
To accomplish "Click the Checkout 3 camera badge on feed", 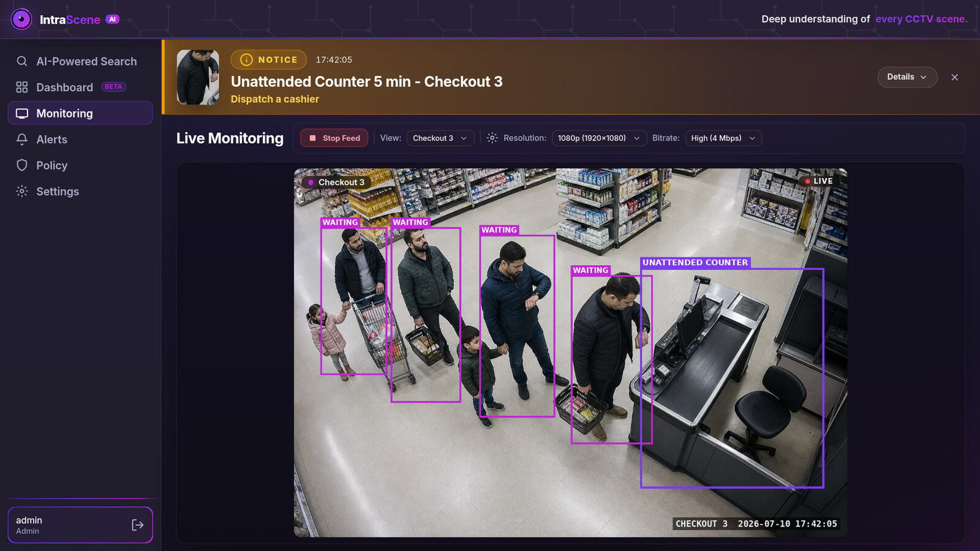I will [x=336, y=182].
